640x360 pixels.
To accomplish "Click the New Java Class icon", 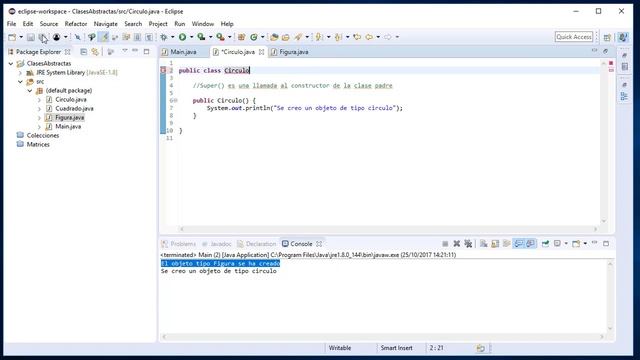I will (x=254, y=37).
